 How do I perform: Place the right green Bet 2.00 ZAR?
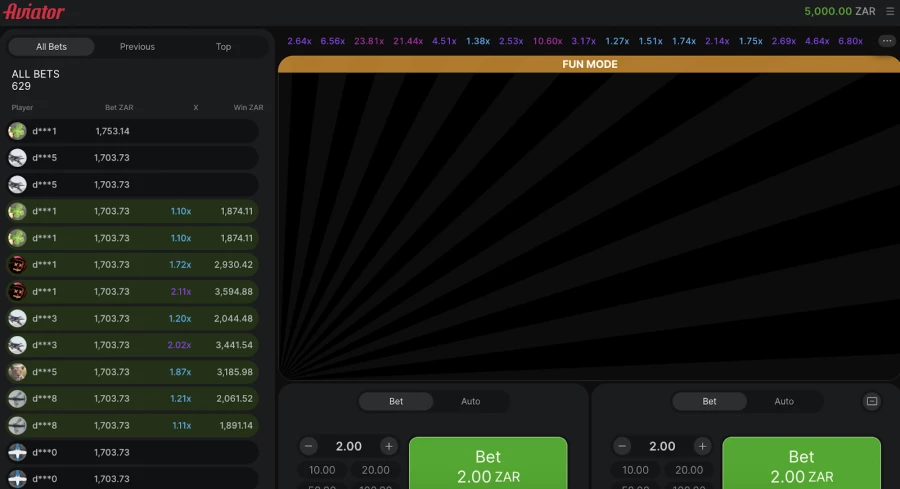pyautogui.click(x=801, y=464)
